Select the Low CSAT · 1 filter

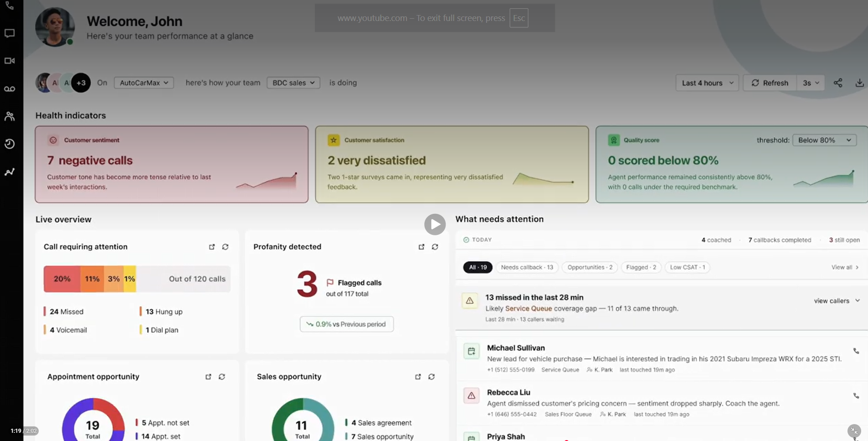688,267
